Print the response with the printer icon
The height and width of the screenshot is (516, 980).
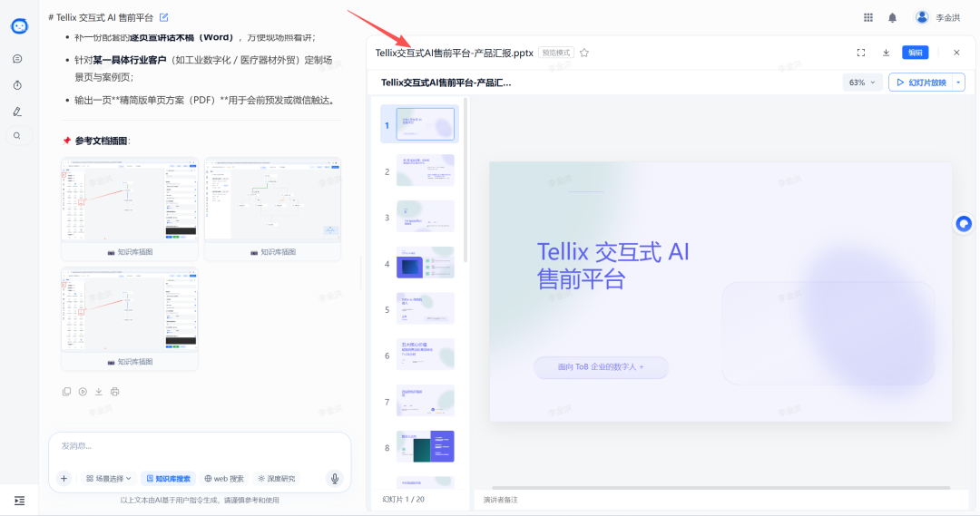click(115, 392)
